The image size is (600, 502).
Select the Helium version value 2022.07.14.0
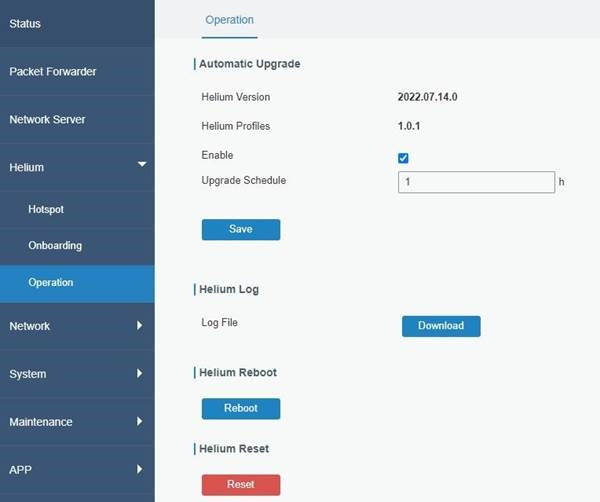[427, 97]
